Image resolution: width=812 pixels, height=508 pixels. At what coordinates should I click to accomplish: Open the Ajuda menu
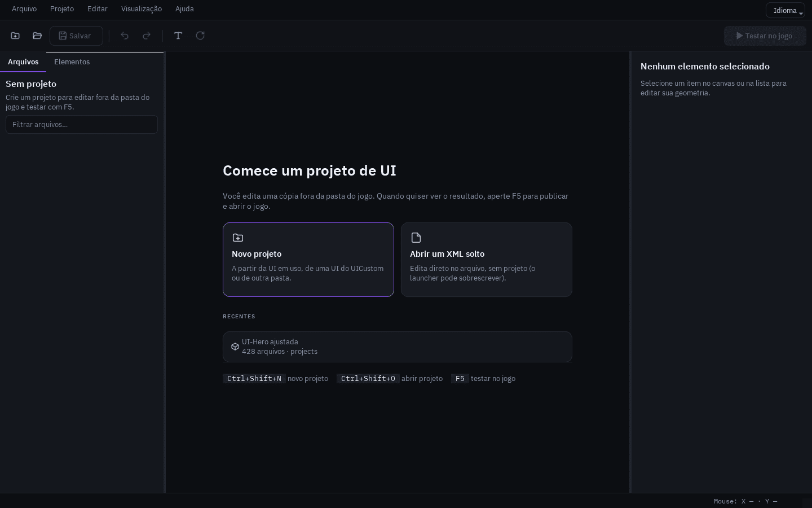pyautogui.click(x=184, y=9)
